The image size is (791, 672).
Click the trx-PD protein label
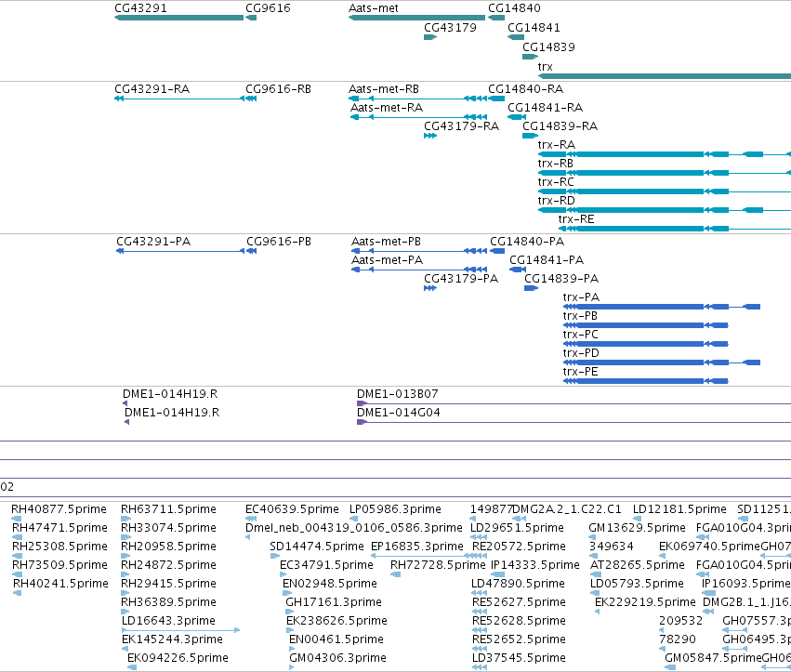pyautogui.click(x=581, y=353)
